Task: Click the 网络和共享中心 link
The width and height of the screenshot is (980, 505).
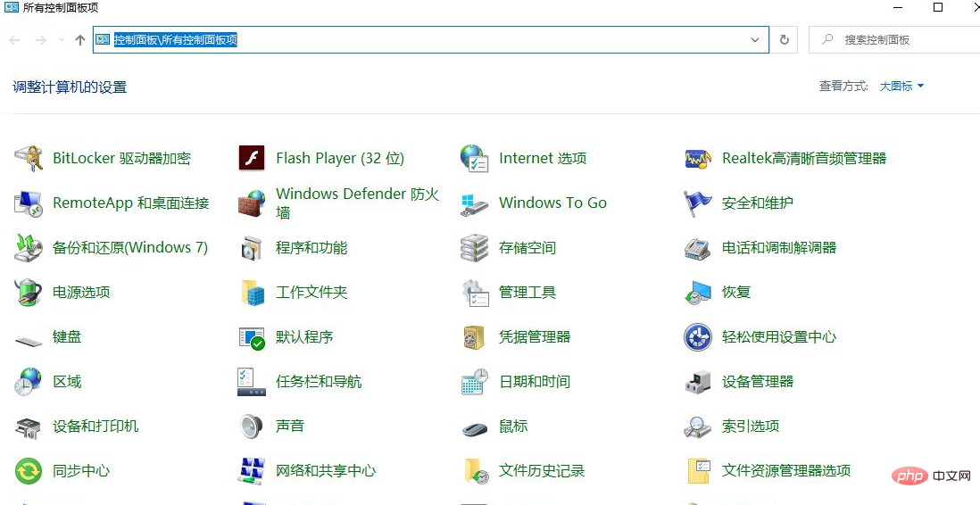Action: pos(326,470)
